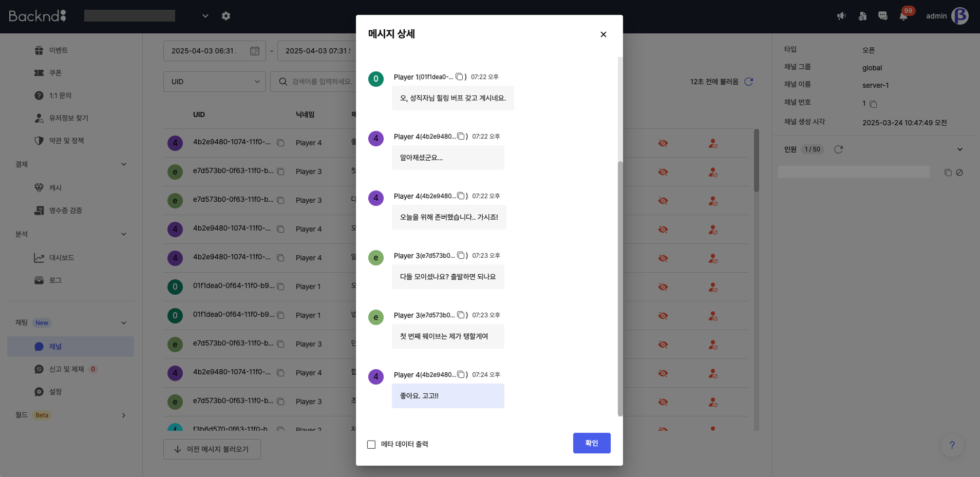Click the user ban icon on the top table row
Viewport: 980px width, 477px height.
(x=713, y=143)
